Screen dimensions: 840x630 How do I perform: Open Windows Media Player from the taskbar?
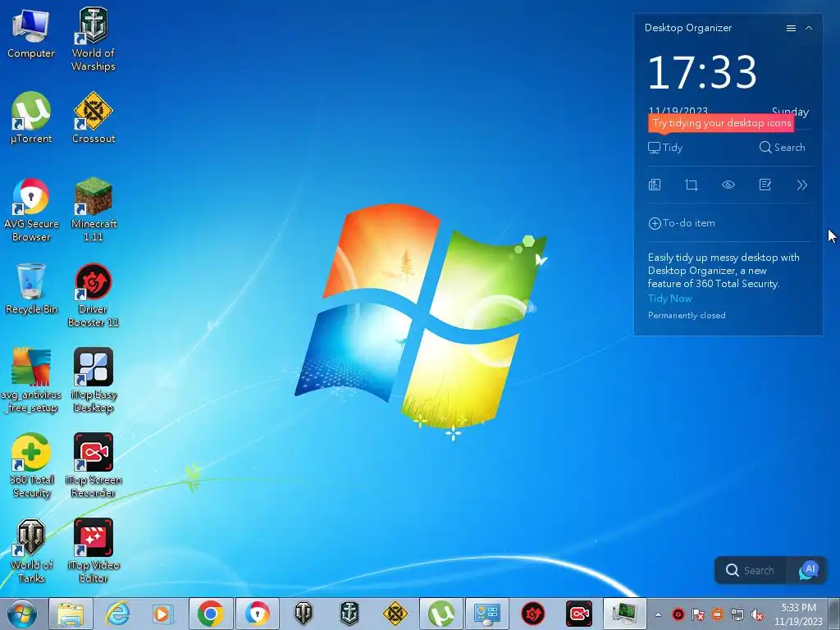point(163,614)
